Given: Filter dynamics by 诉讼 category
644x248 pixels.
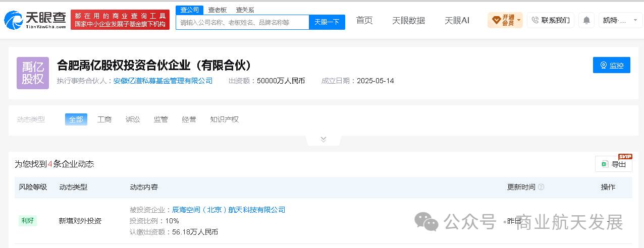Looking at the screenshot, I should 133,119.
